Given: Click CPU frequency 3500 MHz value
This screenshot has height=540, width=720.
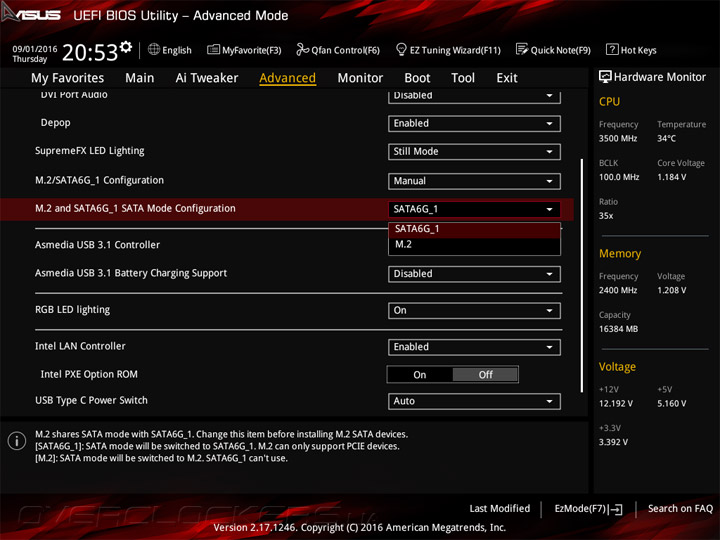Looking at the screenshot, I should [x=618, y=139].
